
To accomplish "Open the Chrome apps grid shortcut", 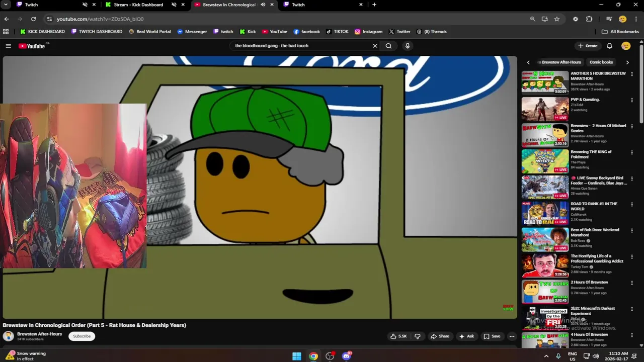I will [x=6, y=31].
